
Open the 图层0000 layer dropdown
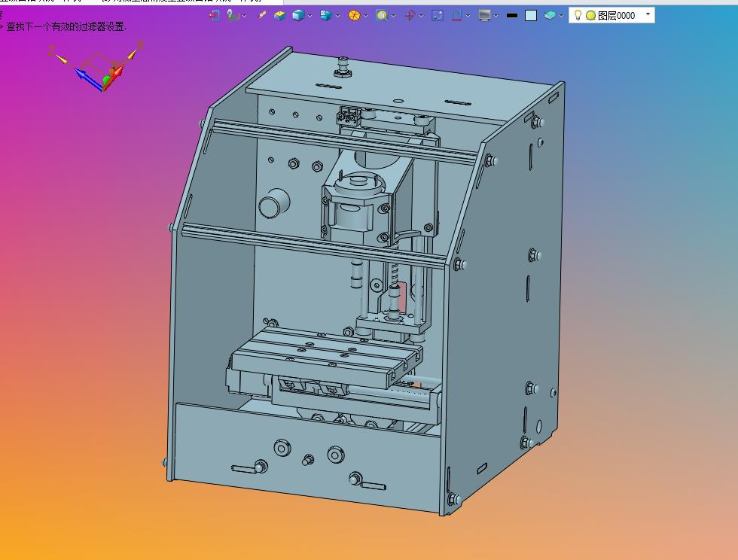point(648,14)
